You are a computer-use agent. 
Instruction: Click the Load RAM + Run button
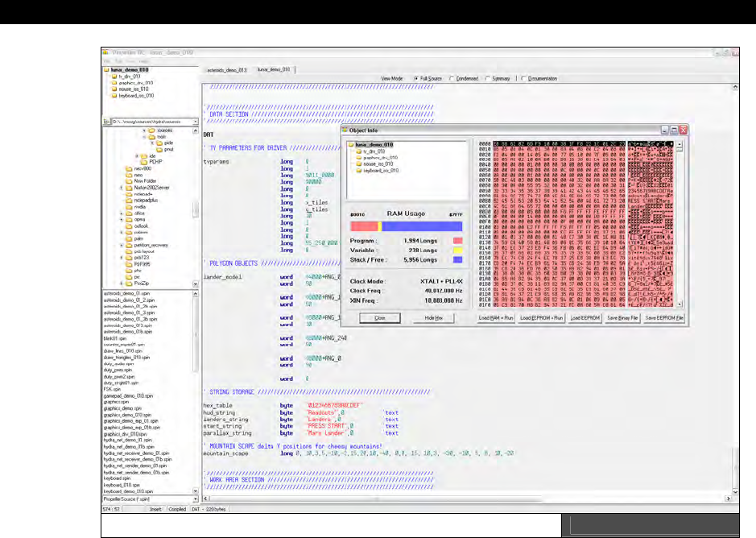[494, 318]
